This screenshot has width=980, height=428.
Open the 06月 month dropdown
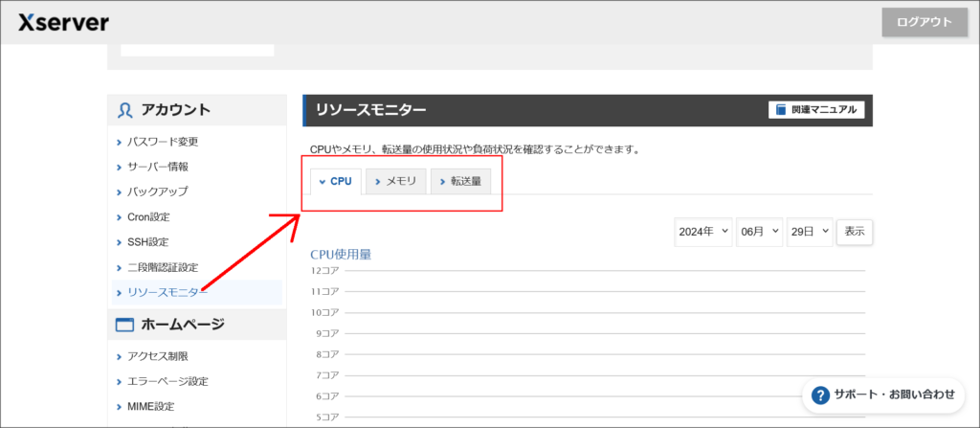point(760,232)
